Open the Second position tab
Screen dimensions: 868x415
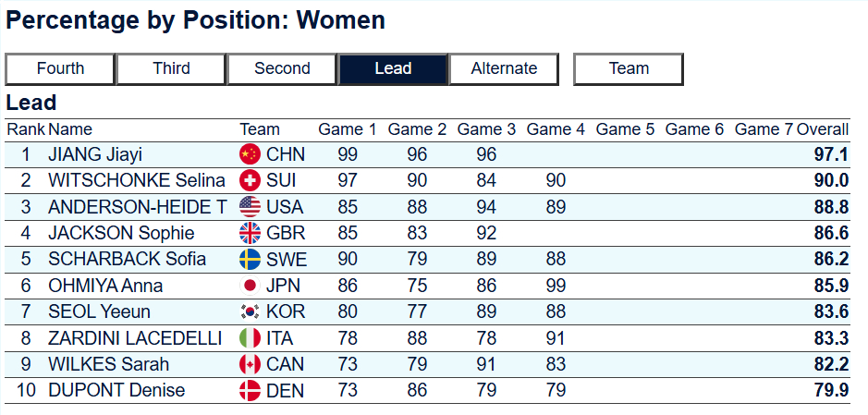pyautogui.click(x=282, y=68)
